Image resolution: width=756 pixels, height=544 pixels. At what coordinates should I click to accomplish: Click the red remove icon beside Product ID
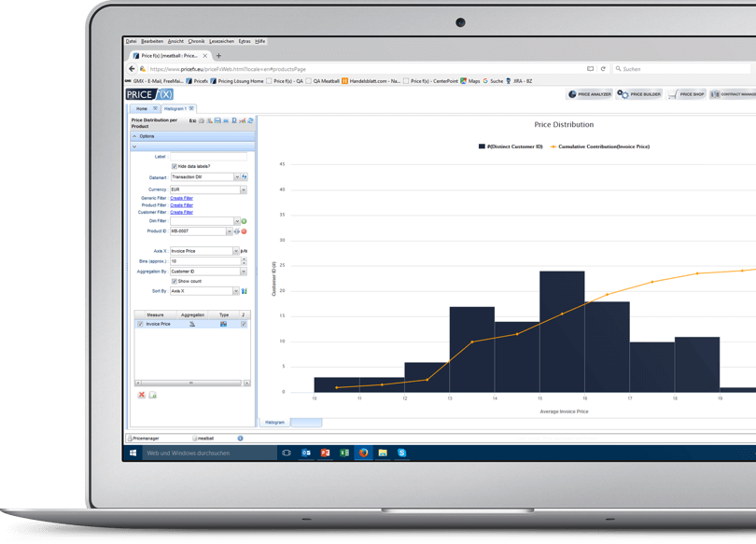click(244, 231)
